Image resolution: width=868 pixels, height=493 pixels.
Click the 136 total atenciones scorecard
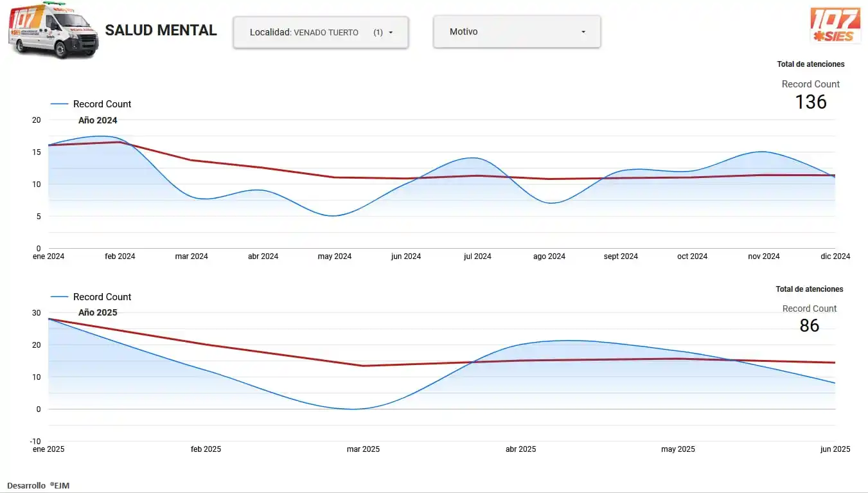click(x=810, y=102)
